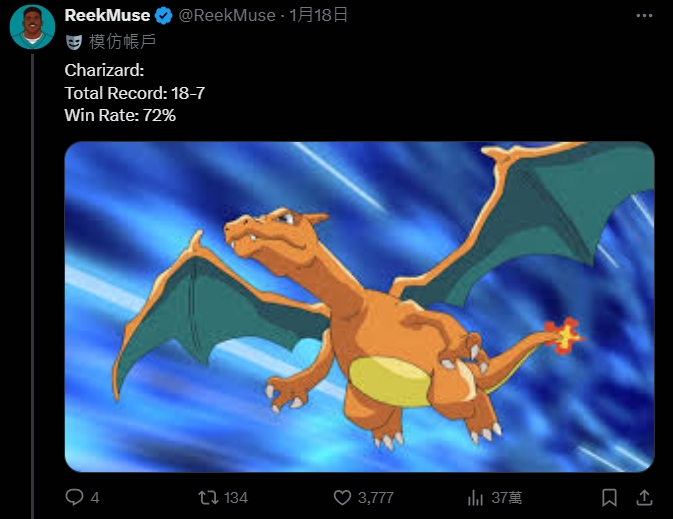Like the tweet with heart icon

(342, 498)
